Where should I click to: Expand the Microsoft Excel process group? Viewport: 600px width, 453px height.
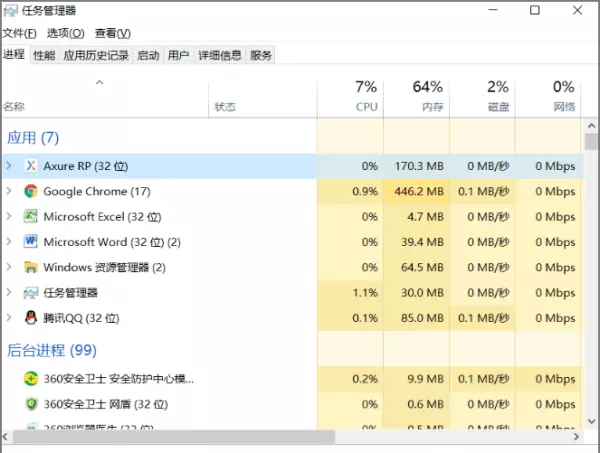(x=9, y=216)
